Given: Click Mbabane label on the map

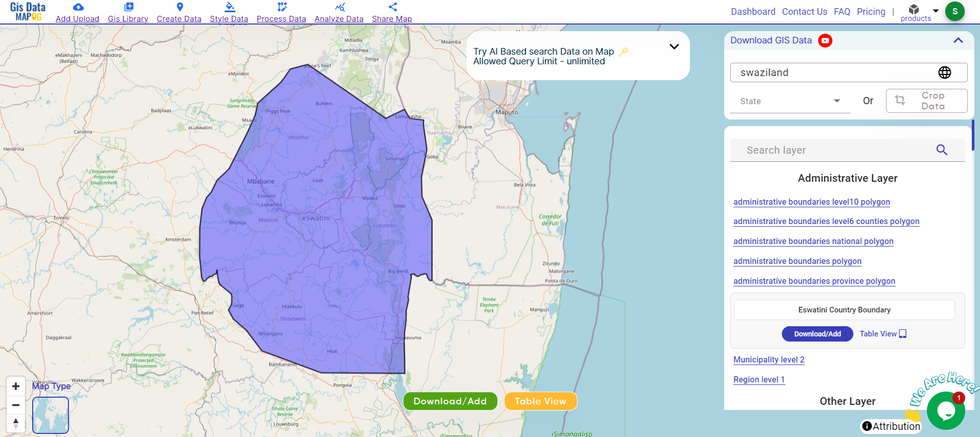Looking at the screenshot, I should (x=260, y=181).
